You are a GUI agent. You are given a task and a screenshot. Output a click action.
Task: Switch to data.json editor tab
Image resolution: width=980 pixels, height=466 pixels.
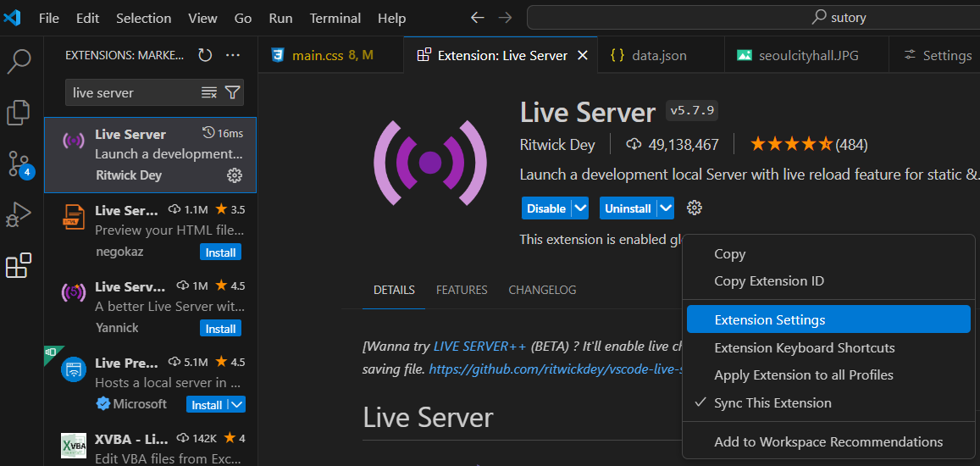(661, 56)
